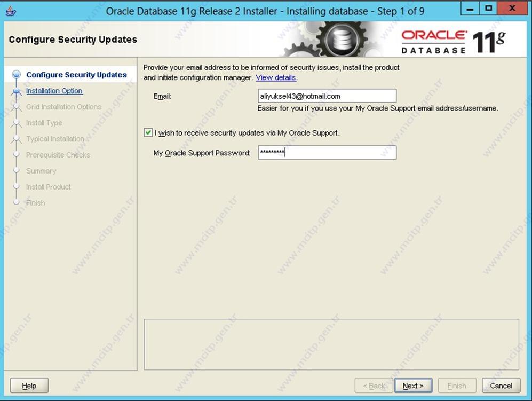Open the View details link

coord(275,77)
